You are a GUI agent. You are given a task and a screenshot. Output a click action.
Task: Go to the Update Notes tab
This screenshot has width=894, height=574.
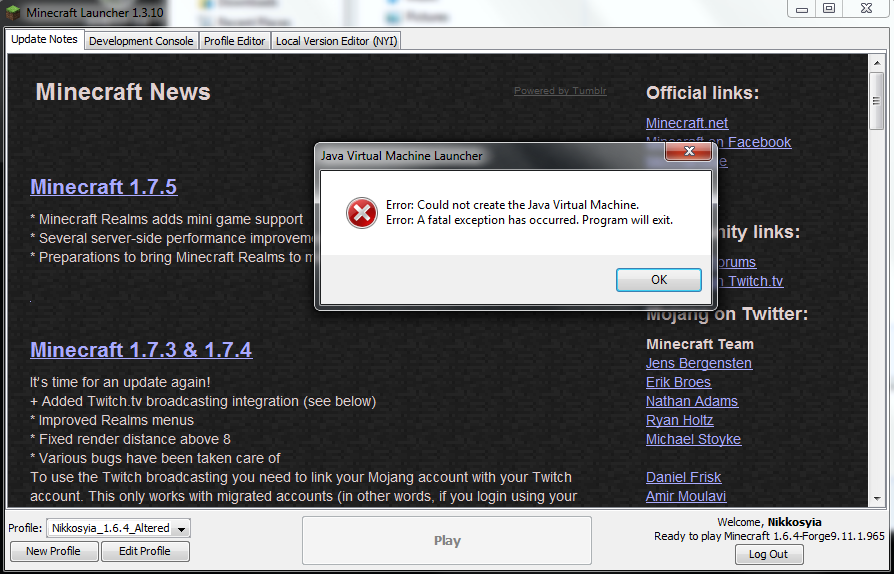pos(44,40)
